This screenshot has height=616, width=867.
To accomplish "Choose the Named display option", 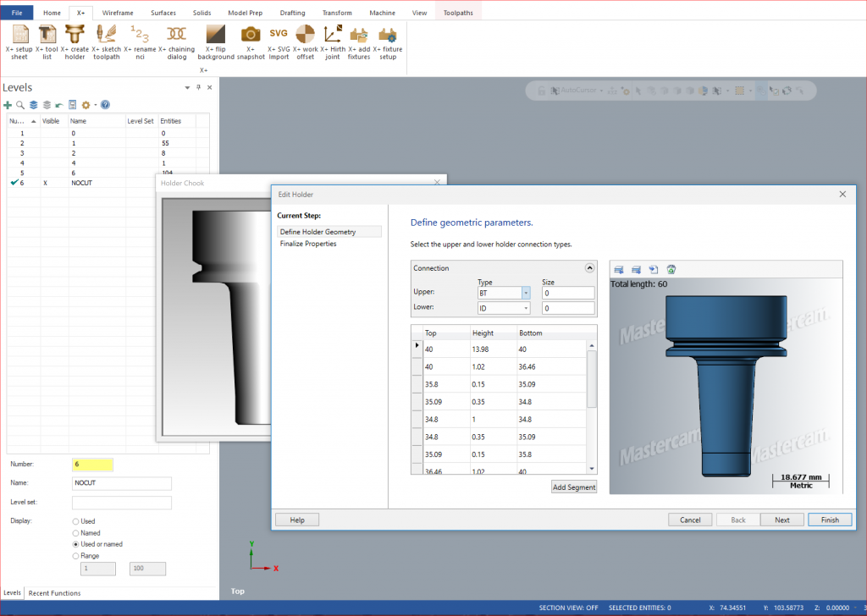I will coord(77,533).
